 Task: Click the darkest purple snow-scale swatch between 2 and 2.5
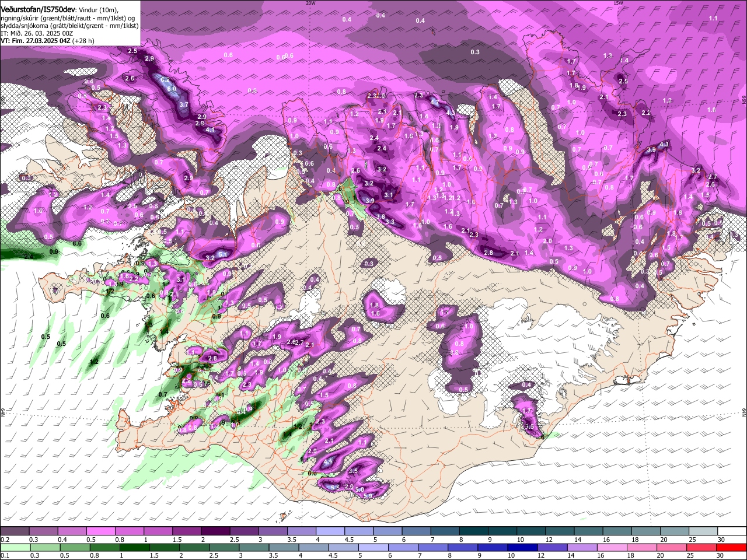click(215, 531)
